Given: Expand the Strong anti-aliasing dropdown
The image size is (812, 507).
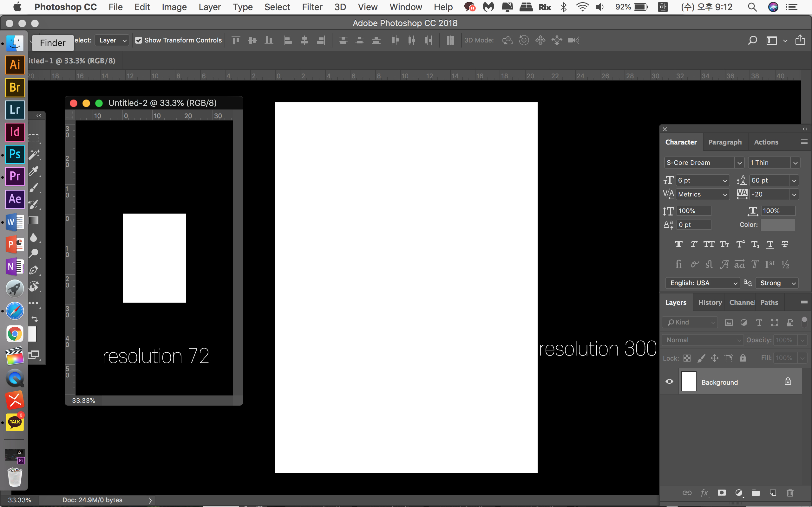Looking at the screenshot, I should [794, 283].
